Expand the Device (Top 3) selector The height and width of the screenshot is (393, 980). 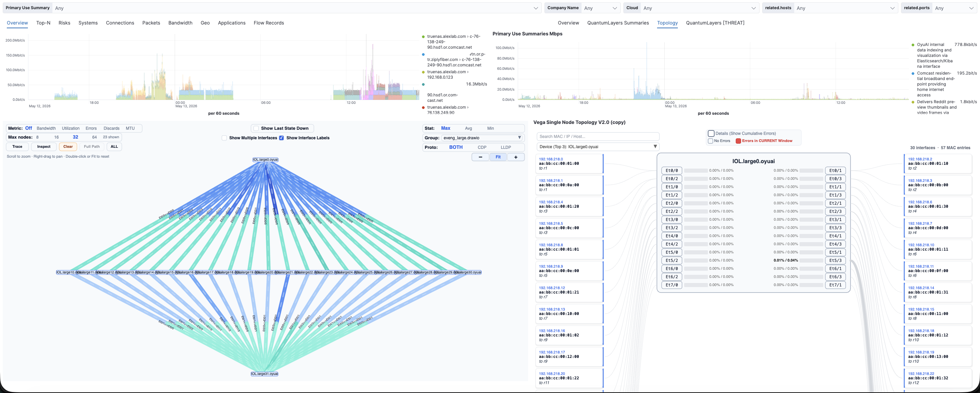tap(598, 147)
